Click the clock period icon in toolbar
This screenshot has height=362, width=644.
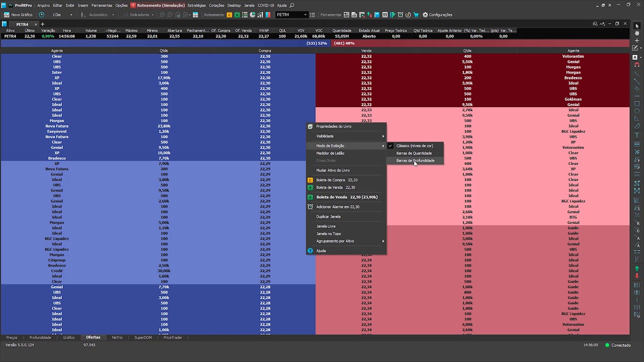point(41,15)
